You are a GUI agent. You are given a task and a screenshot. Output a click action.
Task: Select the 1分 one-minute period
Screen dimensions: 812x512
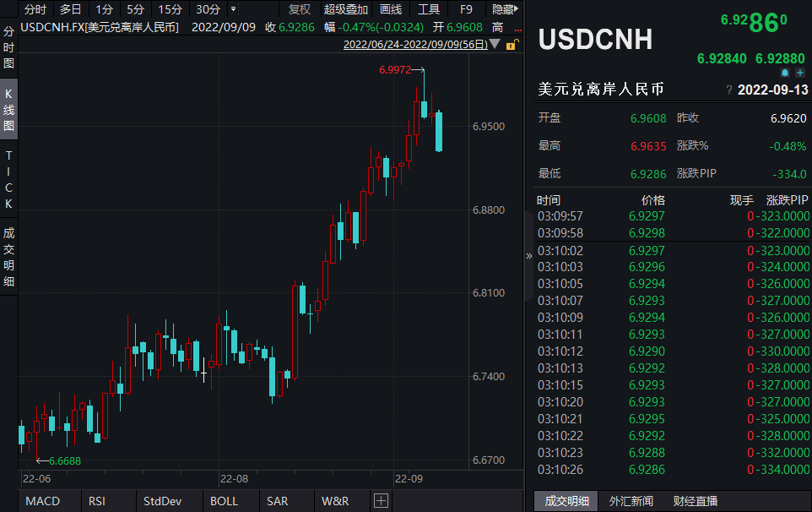[104, 8]
